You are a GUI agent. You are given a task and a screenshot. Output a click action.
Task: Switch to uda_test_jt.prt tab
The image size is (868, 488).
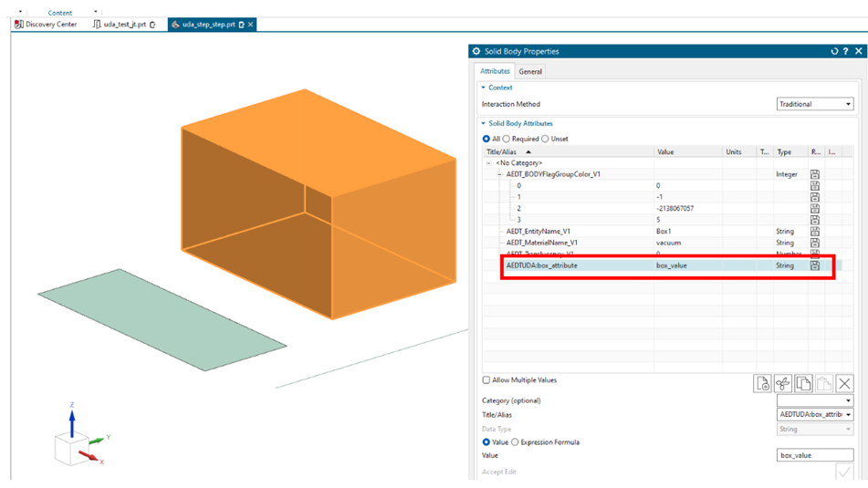pyautogui.click(x=124, y=25)
